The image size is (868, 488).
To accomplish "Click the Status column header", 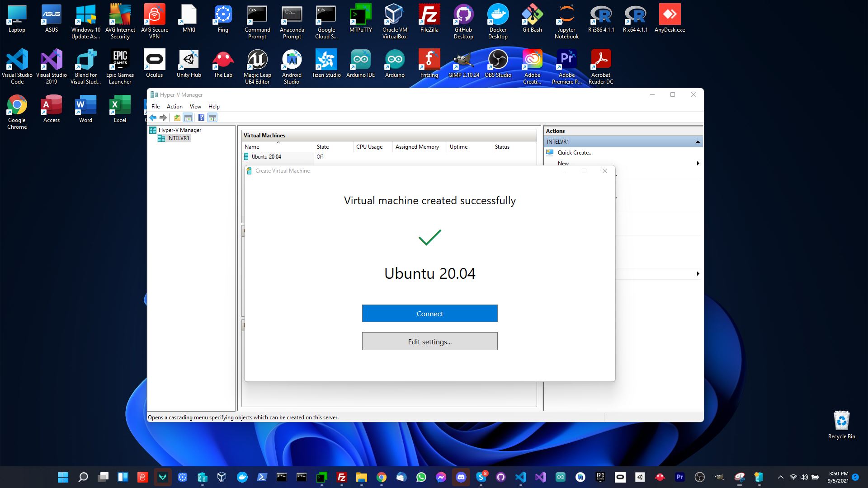I will 514,147.
